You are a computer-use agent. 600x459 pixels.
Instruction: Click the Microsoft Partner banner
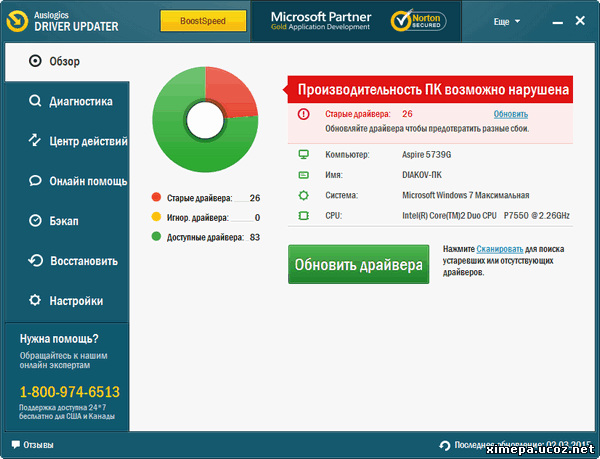coord(315,20)
